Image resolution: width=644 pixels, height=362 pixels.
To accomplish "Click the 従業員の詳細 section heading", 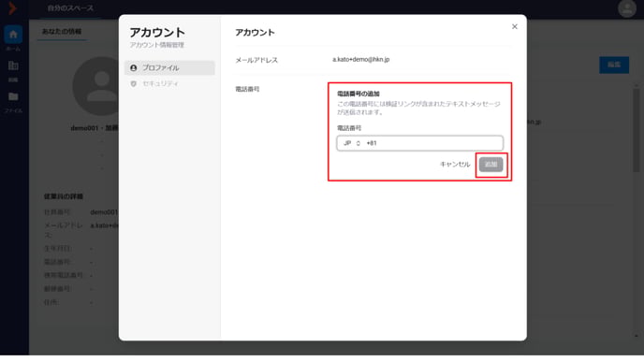I will [x=64, y=196].
